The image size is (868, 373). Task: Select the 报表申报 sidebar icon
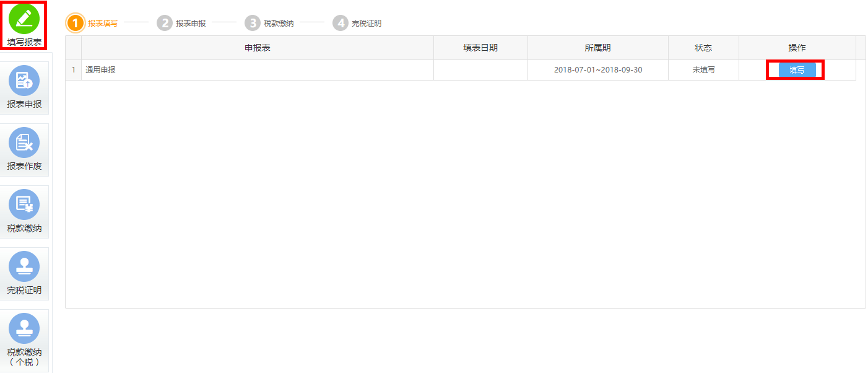click(24, 81)
